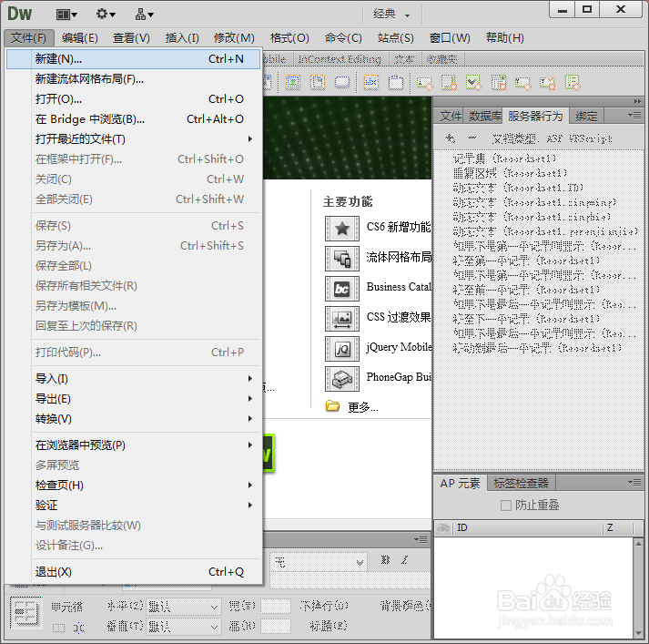
Task: Insert Spry validation text field
Action: pos(424,83)
